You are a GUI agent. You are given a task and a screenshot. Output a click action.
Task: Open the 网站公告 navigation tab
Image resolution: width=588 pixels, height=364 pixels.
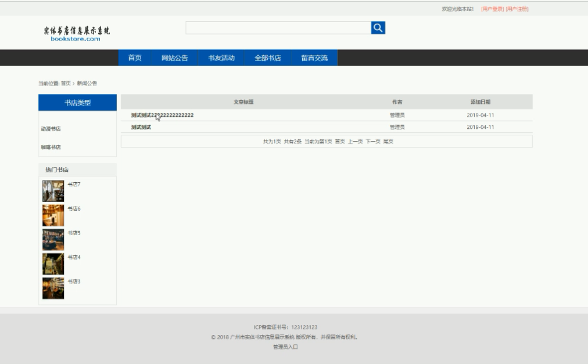(x=174, y=57)
